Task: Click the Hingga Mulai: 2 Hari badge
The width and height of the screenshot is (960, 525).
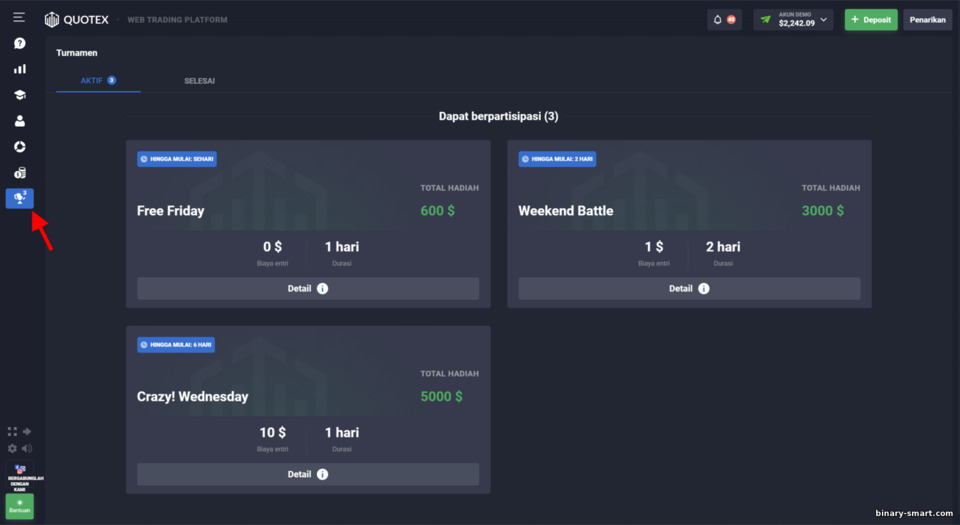Action: (x=557, y=159)
